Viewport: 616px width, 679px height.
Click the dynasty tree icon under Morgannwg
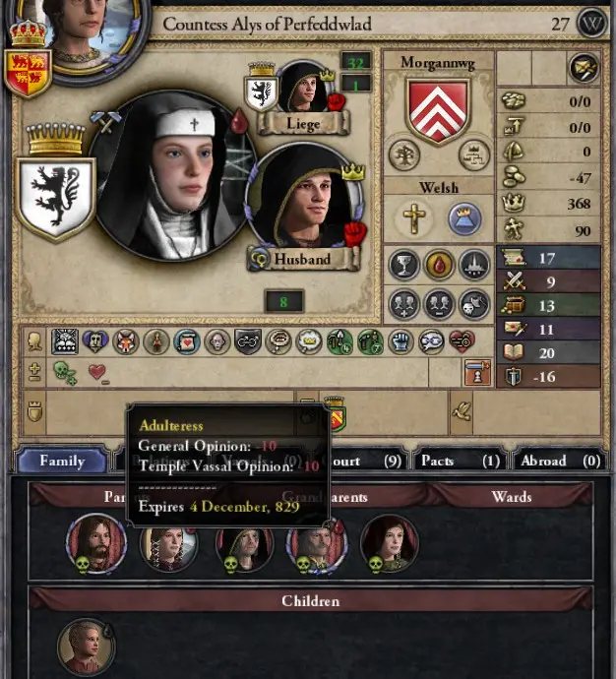click(x=403, y=155)
